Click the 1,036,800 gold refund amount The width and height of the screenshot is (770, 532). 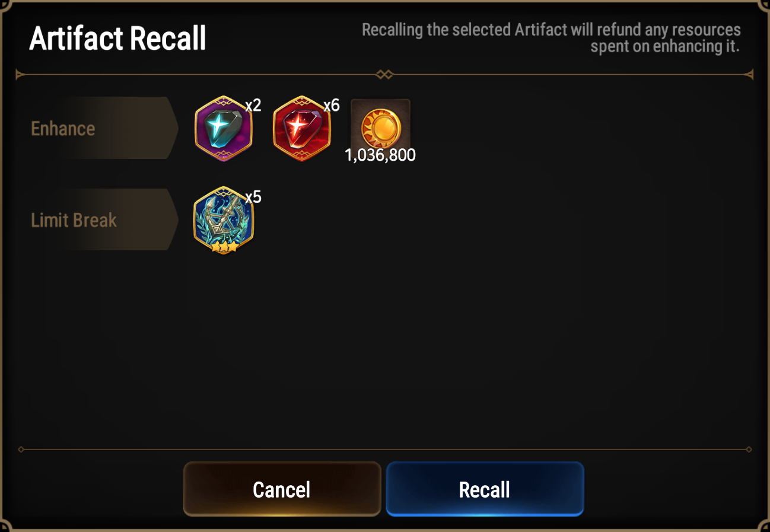[380, 155]
